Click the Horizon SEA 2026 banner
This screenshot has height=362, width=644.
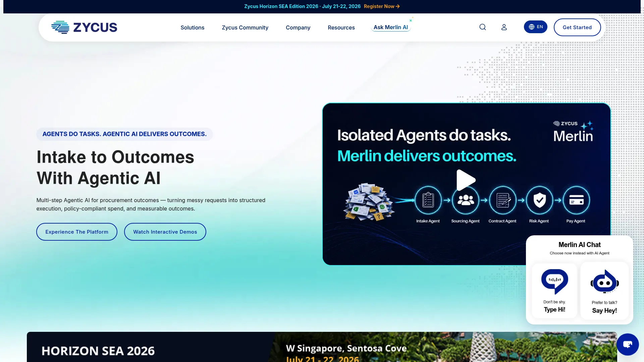(x=322, y=347)
